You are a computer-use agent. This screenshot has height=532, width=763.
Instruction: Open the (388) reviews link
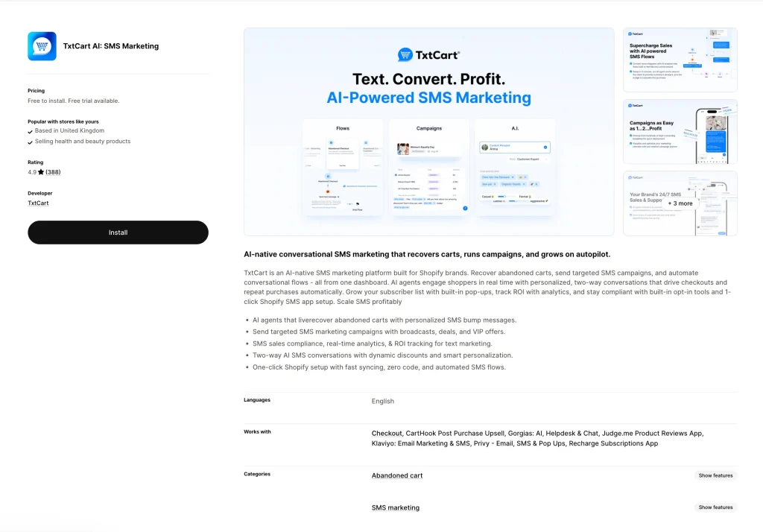click(x=53, y=172)
